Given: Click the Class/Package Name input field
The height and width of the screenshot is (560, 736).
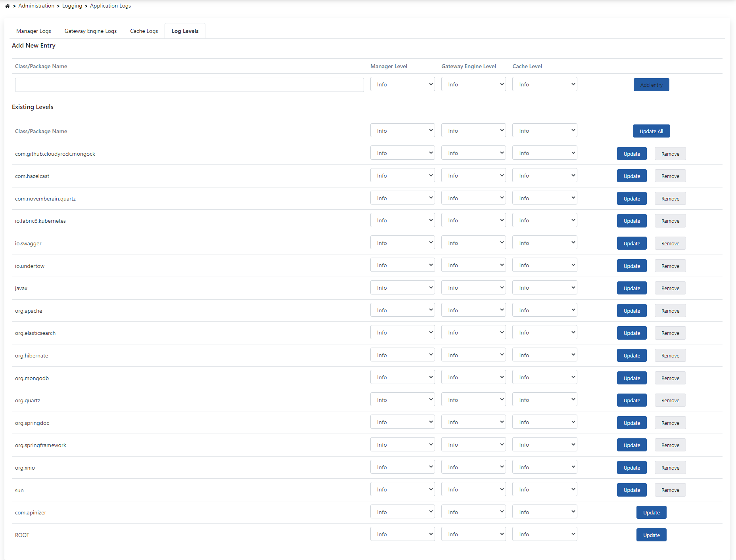Looking at the screenshot, I should point(189,85).
